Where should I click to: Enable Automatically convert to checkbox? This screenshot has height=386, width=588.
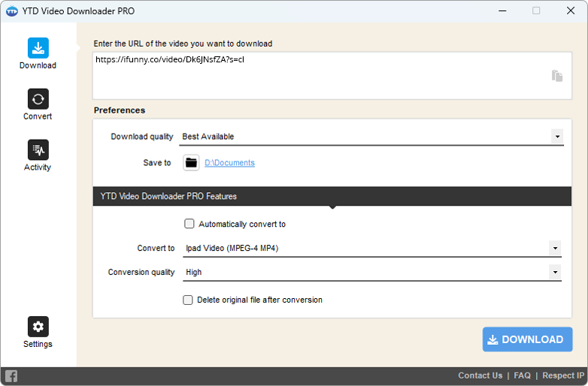pos(189,224)
